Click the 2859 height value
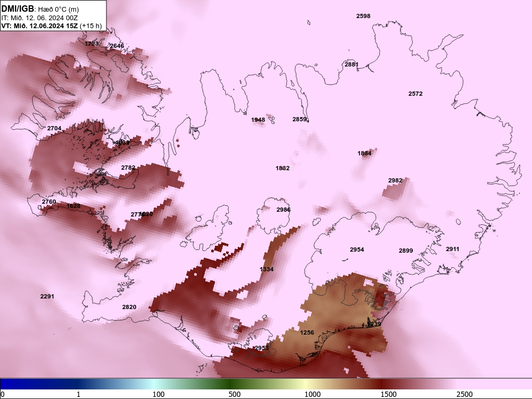Viewport: 532px width, 399px height. (x=300, y=119)
